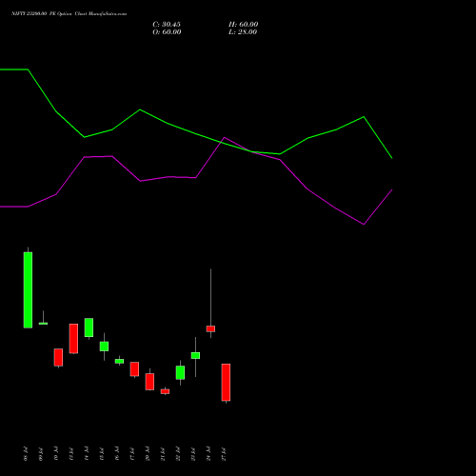Click the green 22 Jul candlestick
Viewport: 476px width, 476px height.
[x=180, y=372]
